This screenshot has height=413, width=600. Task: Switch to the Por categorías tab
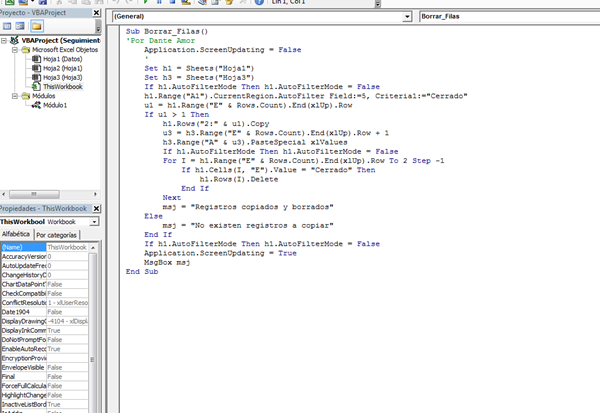click(x=56, y=235)
